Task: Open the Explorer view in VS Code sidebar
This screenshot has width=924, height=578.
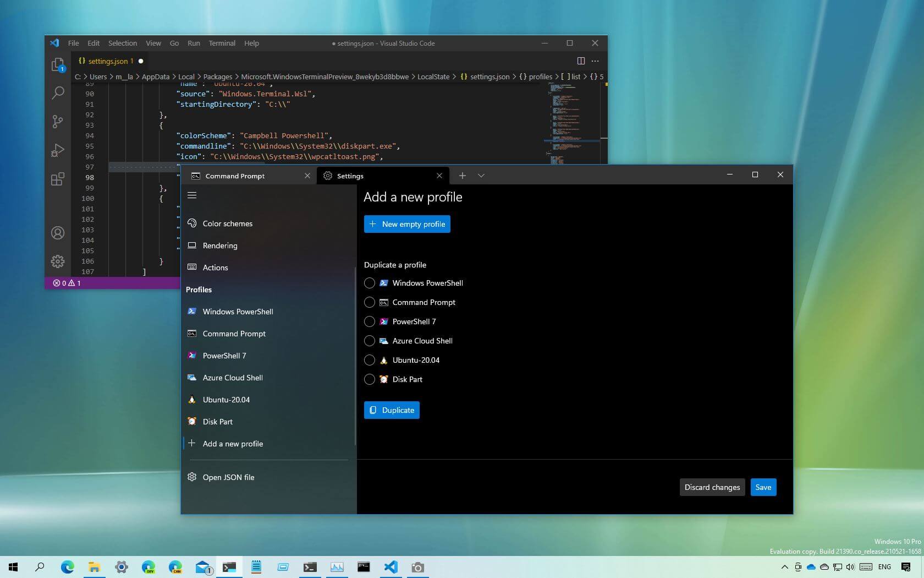Action: 58,63
